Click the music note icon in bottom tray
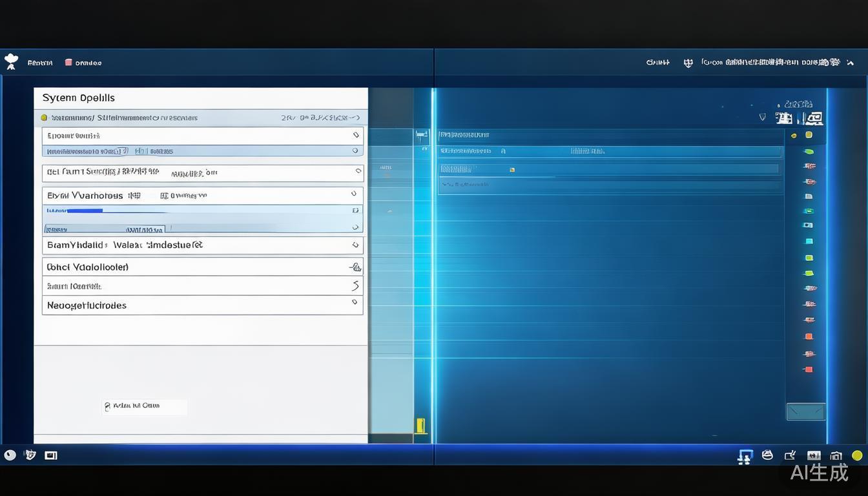 click(x=745, y=457)
